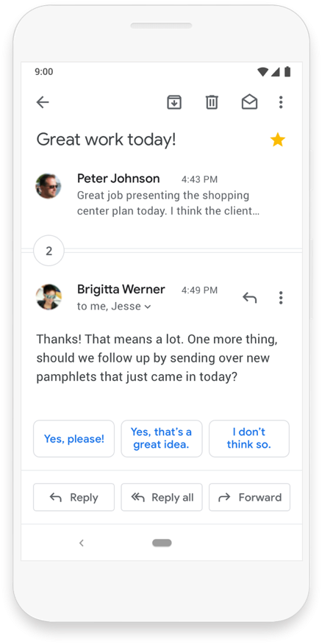Image resolution: width=322 pixels, height=644 pixels.
Task: Archive this email conversation
Action: tap(174, 102)
